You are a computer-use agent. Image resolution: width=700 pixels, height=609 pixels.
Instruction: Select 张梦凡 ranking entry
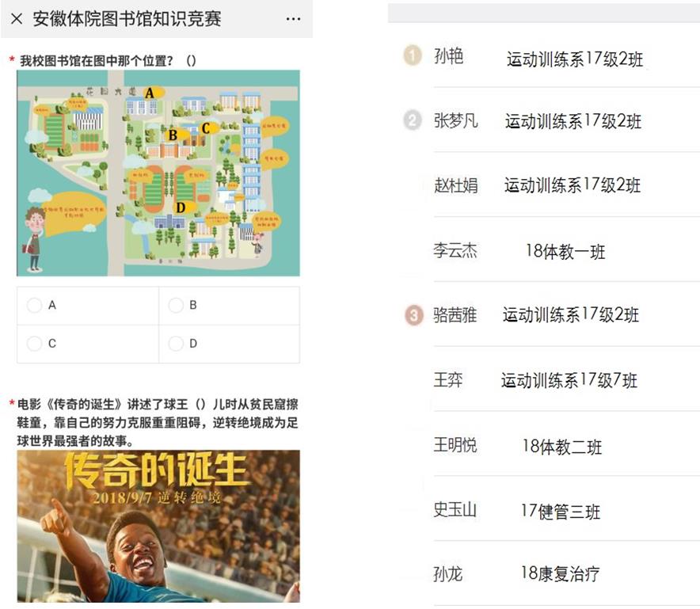[x=456, y=121]
